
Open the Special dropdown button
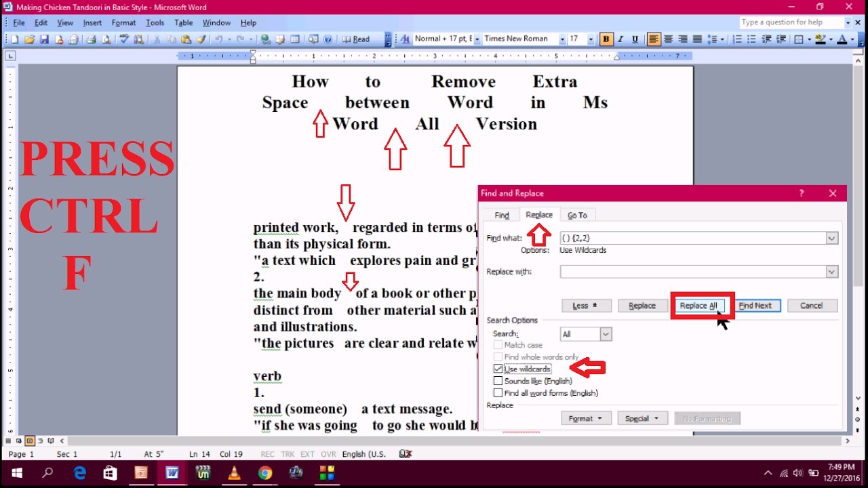(x=643, y=419)
